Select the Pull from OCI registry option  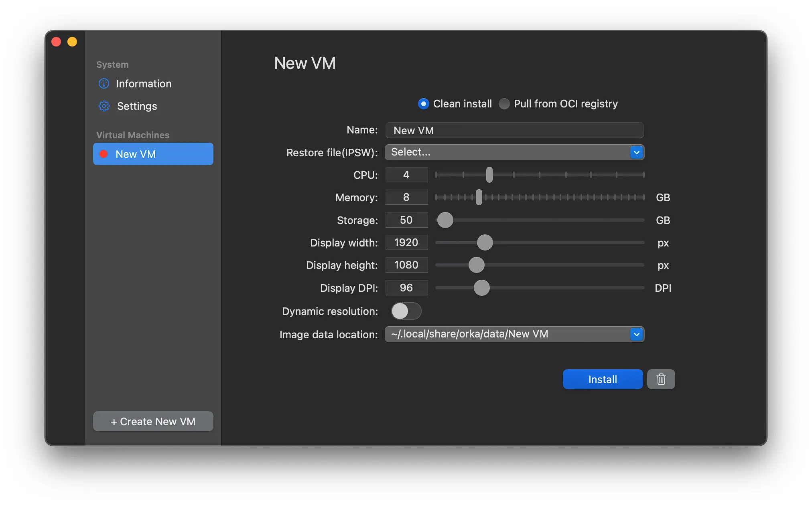coord(504,103)
